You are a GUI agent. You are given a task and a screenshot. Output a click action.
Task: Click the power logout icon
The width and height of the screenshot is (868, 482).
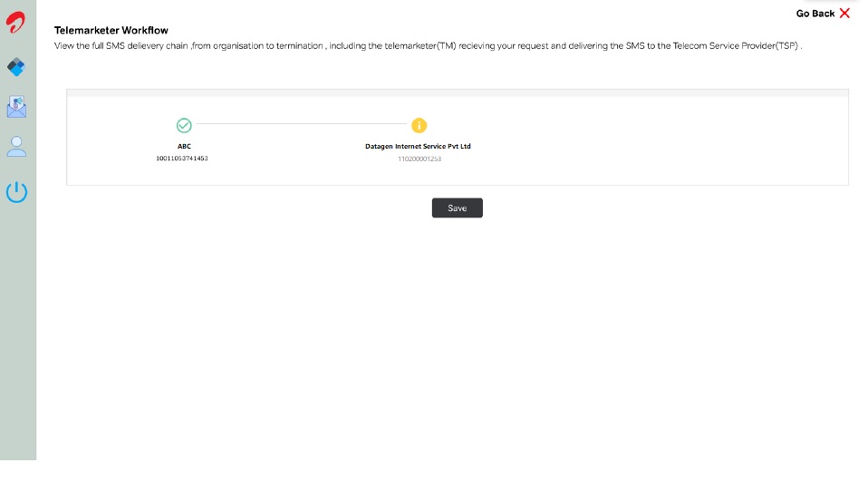[16, 191]
